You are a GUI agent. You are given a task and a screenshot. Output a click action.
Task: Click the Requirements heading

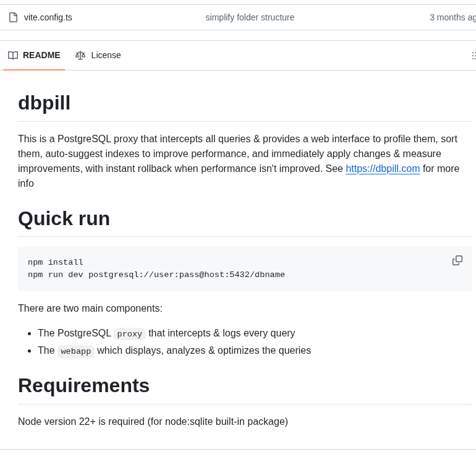84,386
